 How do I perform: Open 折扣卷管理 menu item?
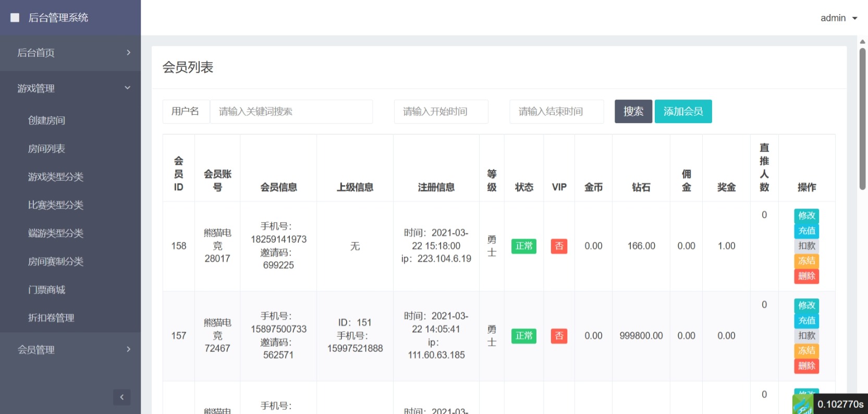pyautogui.click(x=51, y=318)
